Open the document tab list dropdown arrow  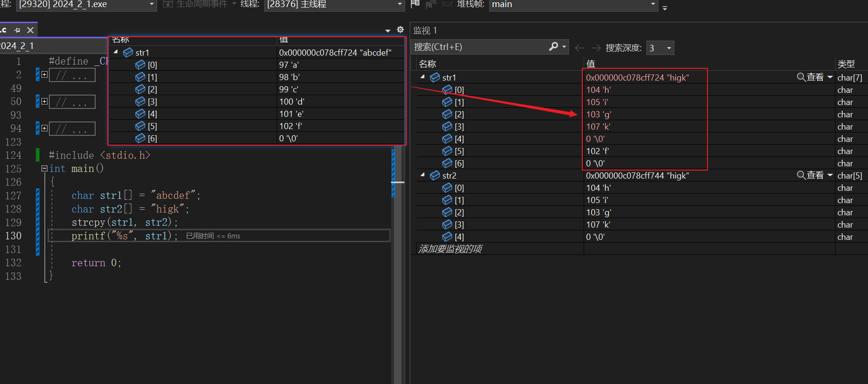(388, 31)
